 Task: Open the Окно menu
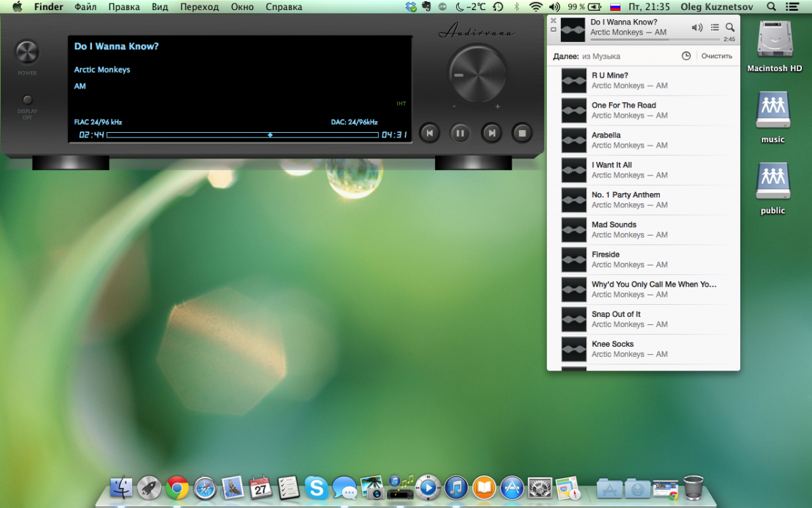[x=242, y=7]
